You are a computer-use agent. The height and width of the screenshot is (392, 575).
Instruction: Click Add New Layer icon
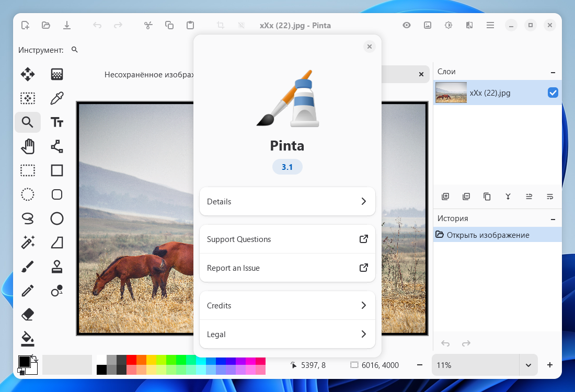click(445, 197)
